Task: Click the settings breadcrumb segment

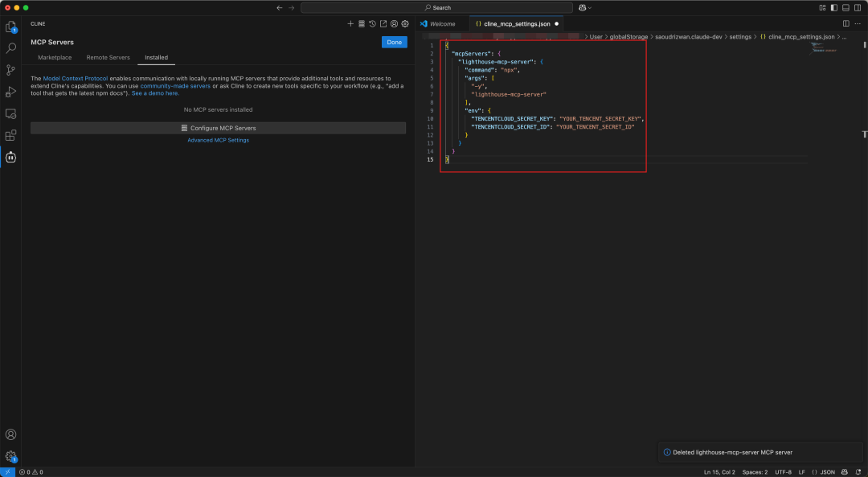Action: (740, 37)
